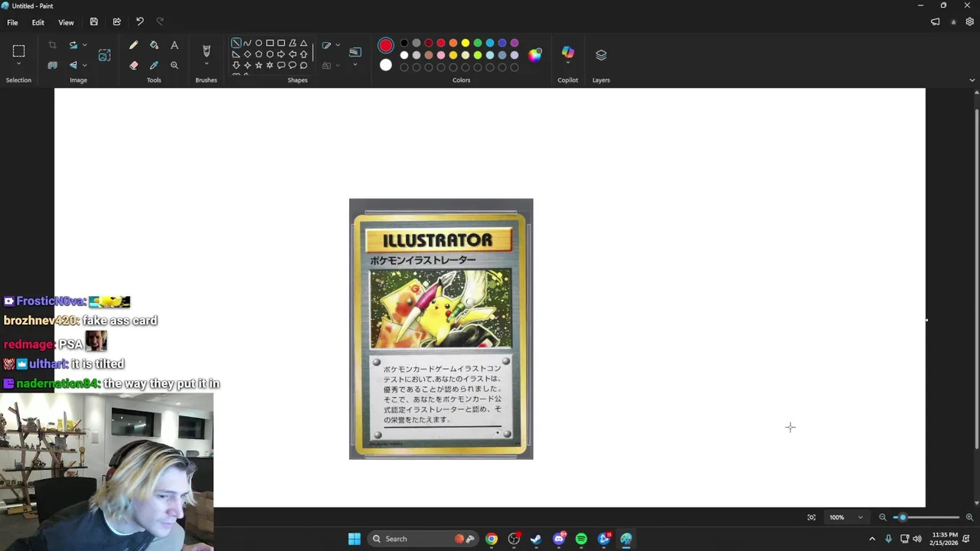980x551 pixels.
Task: Expand the Rotate options arrow
Action: tap(84, 45)
